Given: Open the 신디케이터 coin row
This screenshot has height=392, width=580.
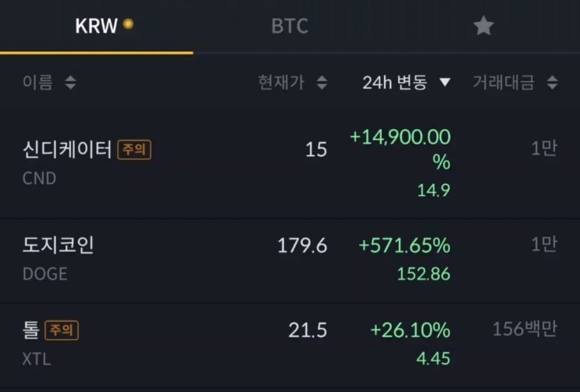Looking at the screenshot, I should coord(68,149).
